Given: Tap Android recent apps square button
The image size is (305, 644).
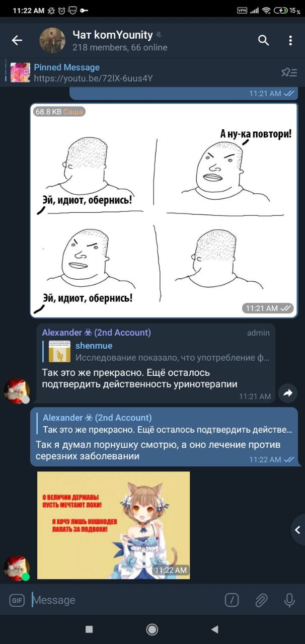Looking at the screenshot, I should [89, 629].
